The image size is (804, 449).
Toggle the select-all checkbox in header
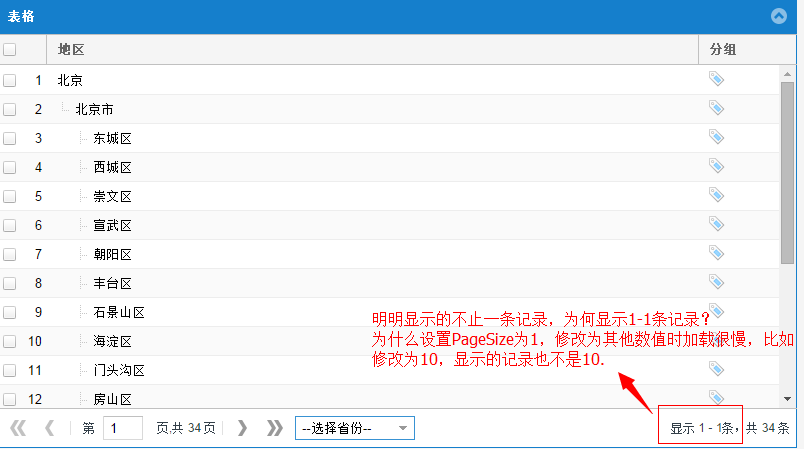coord(10,49)
